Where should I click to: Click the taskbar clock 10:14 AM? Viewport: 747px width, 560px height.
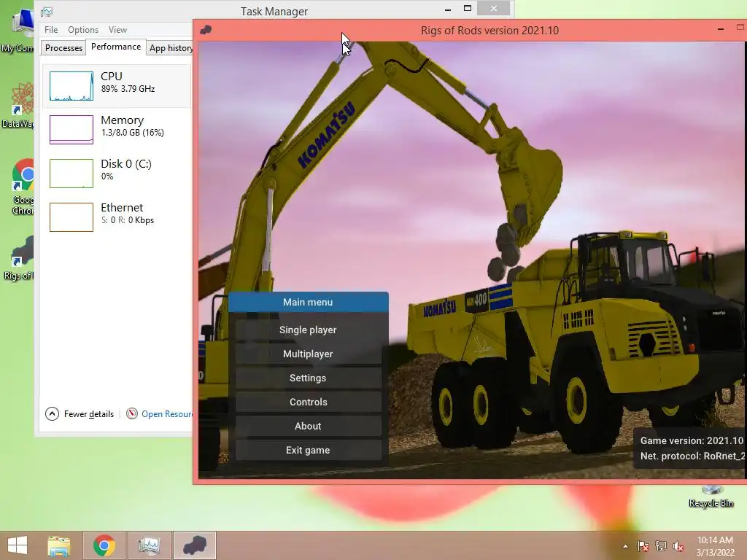[715, 540]
